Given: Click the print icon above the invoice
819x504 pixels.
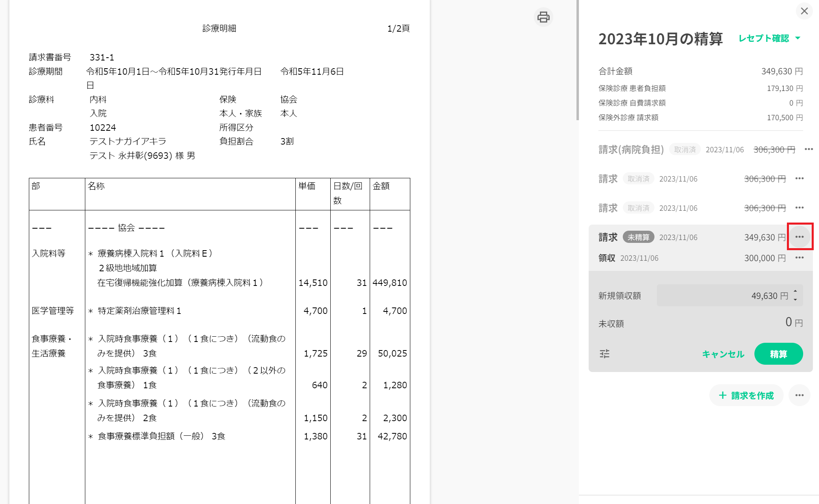Looking at the screenshot, I should [543, 17].
